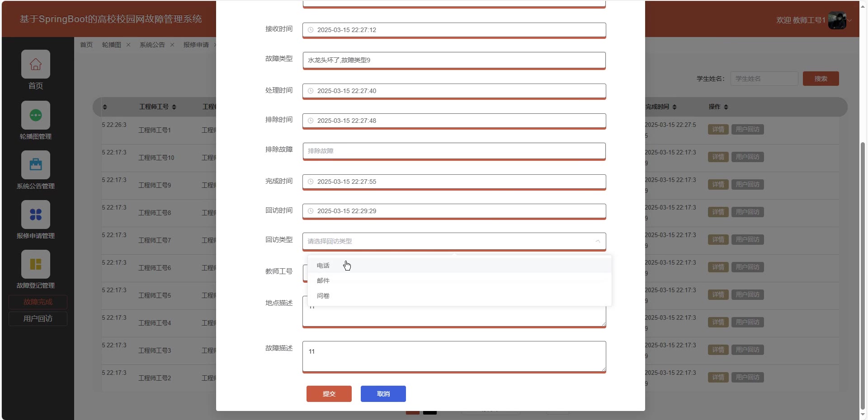Select 故障完成 sidebar menu item
The image size is (868, 420).
[x=38, y=302]
